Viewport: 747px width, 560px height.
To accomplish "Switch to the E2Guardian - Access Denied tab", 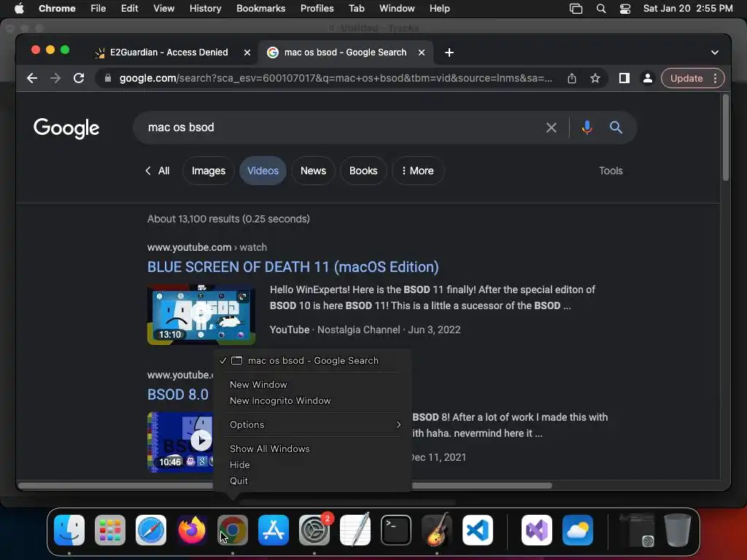I will tap(171, 52).
